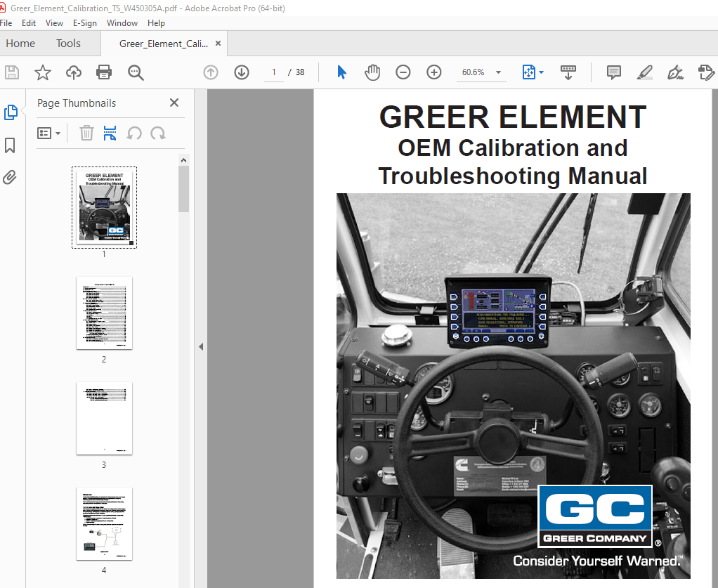718x588 pixels.
Task: Select page 1 thumbnail
Action: 105,207
